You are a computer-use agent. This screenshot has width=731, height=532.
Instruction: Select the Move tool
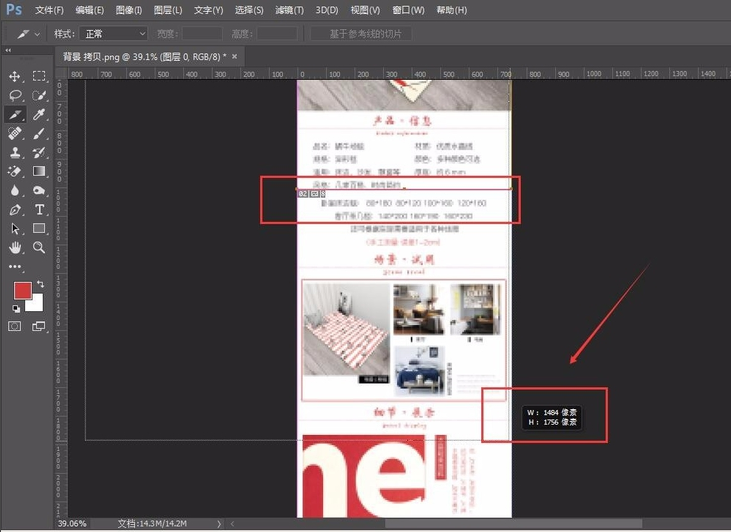(15, 76)
